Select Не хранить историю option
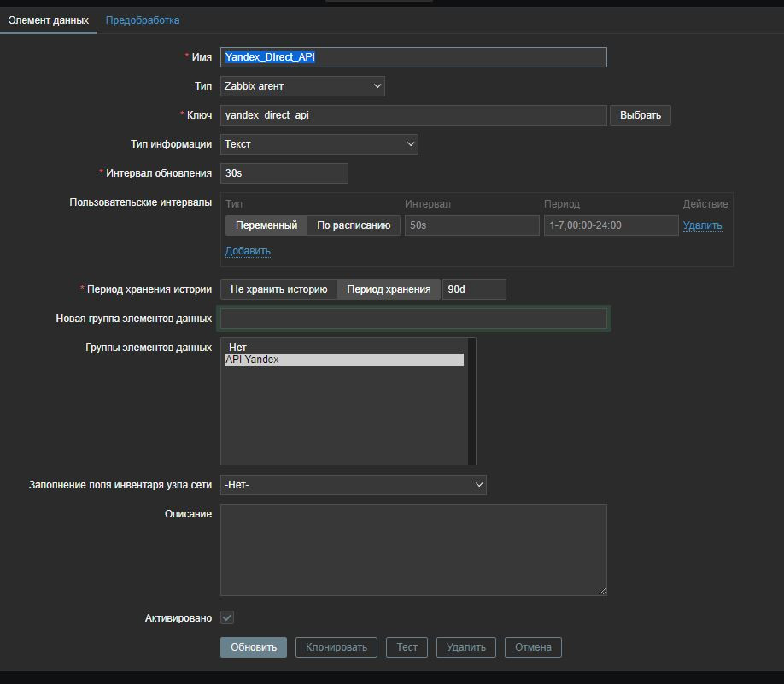 (x=279, y=289)
